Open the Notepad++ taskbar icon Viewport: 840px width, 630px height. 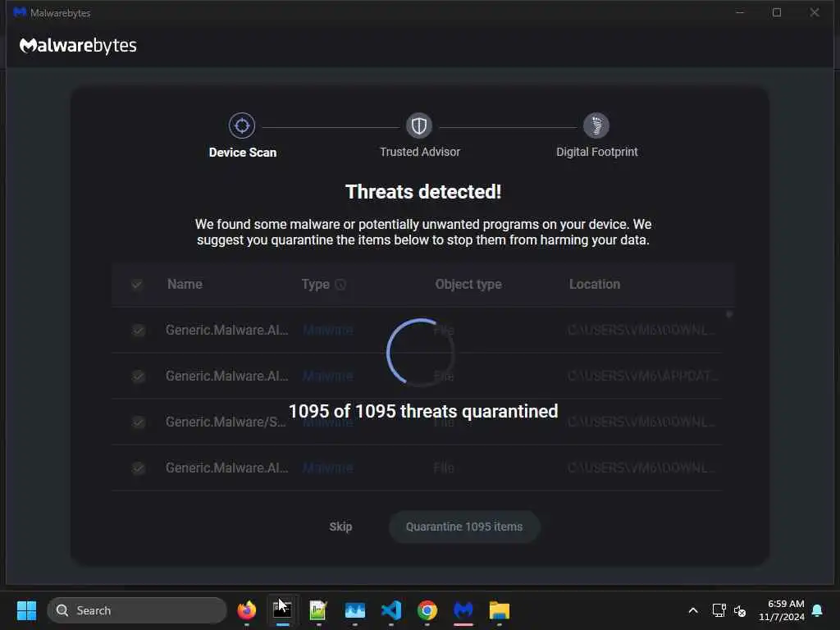(318, 610)
